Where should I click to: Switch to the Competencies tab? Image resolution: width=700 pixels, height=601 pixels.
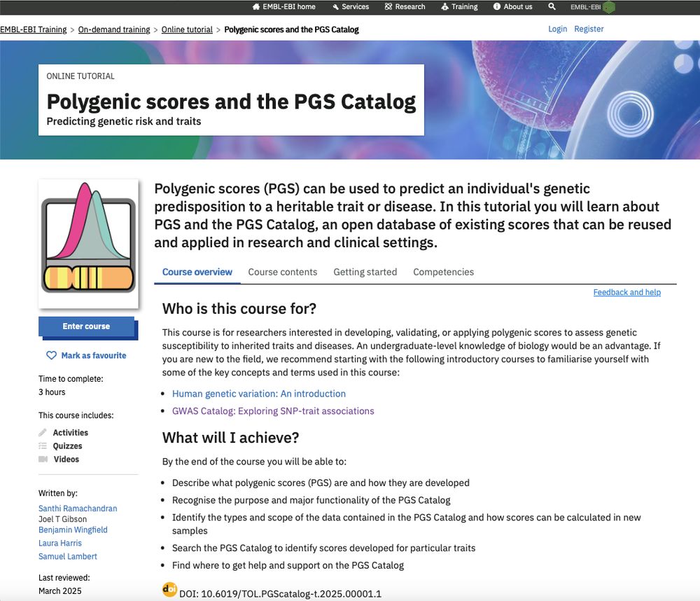[x=443, y=272]
